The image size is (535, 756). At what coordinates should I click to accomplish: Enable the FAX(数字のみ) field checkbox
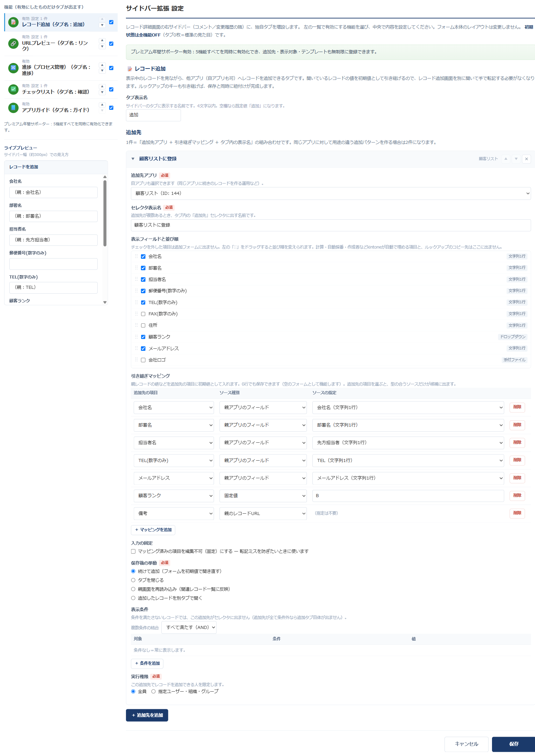tap(143, 314)
